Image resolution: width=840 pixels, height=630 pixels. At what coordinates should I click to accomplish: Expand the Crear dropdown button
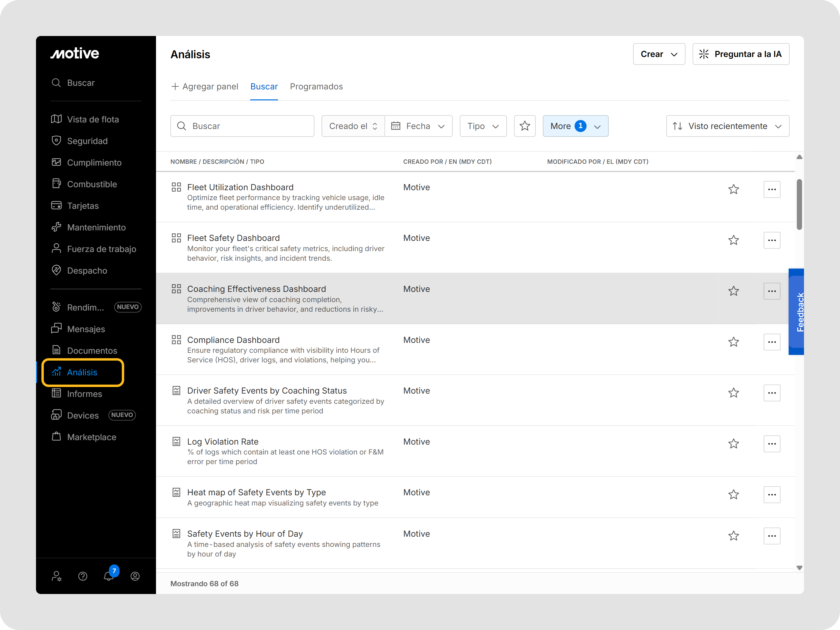tap(658, 54)
